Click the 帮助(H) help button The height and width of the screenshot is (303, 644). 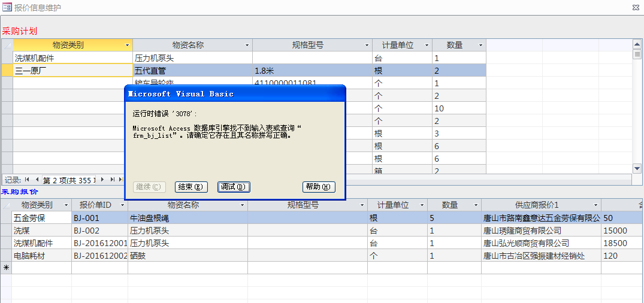pyautogui.click(x=319, y=187)
